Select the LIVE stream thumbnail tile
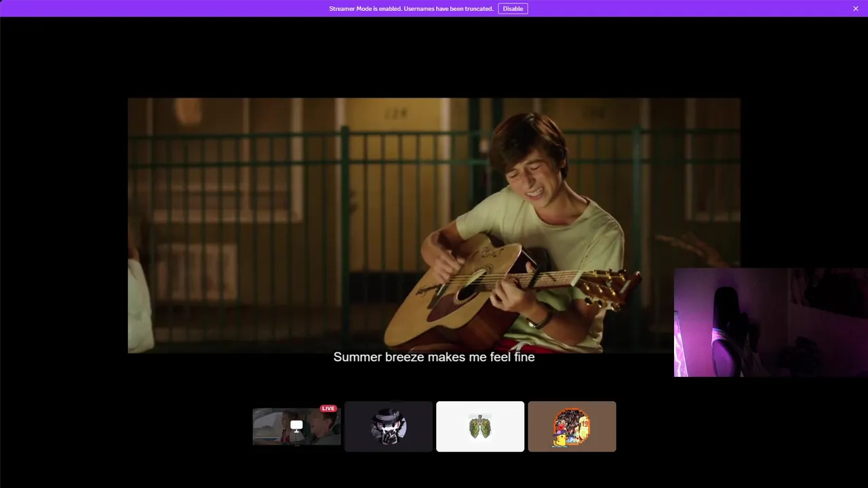Viewport: 868px width, 488px height. point(296,426)
